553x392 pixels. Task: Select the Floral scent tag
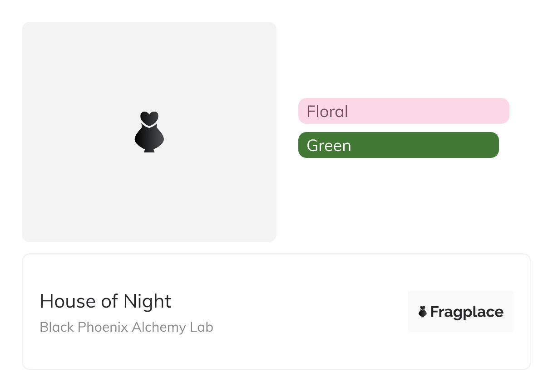404,111
